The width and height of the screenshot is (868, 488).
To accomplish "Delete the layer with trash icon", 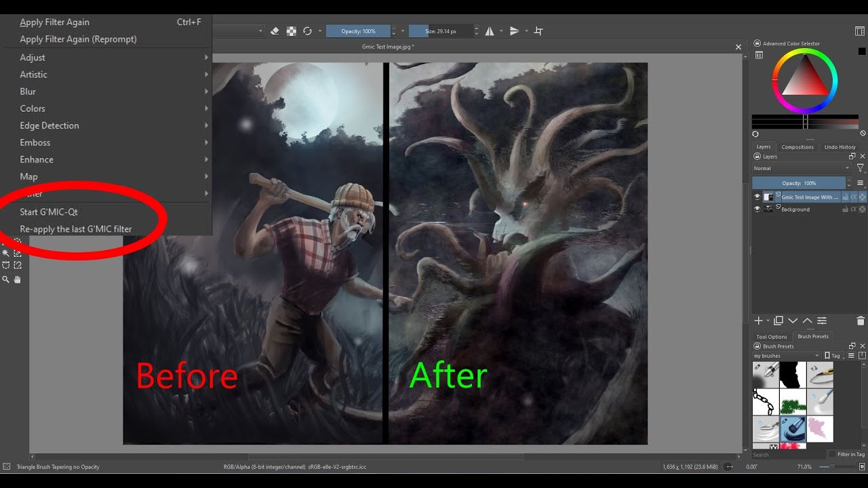I will [x=861, y=321].
